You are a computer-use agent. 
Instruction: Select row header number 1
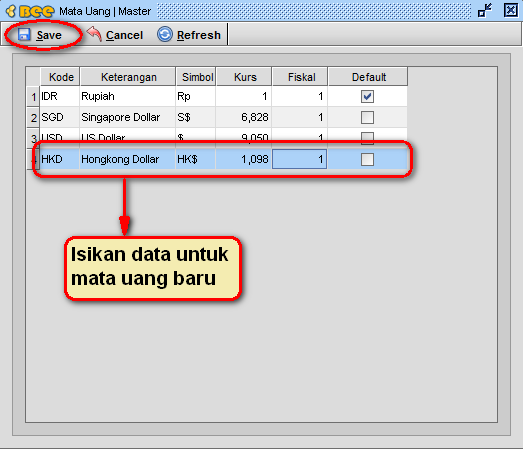click(33, 97)
